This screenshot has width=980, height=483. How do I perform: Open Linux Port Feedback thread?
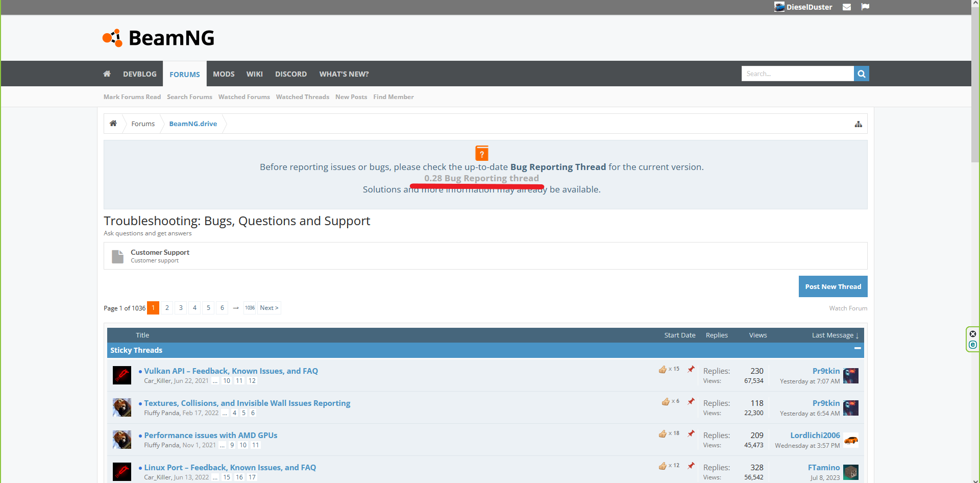(x=230, y=468)
